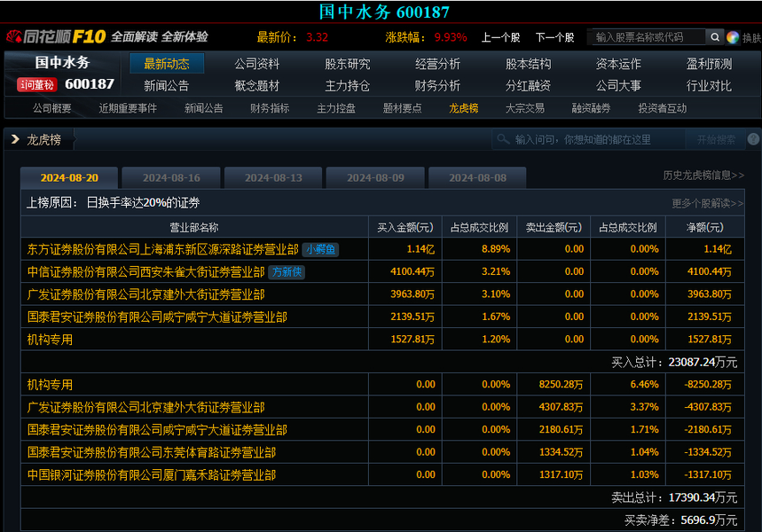762x532 pixels.
Task: Select the 公司概要 sub-tab
Action: [x=52, y=108]
